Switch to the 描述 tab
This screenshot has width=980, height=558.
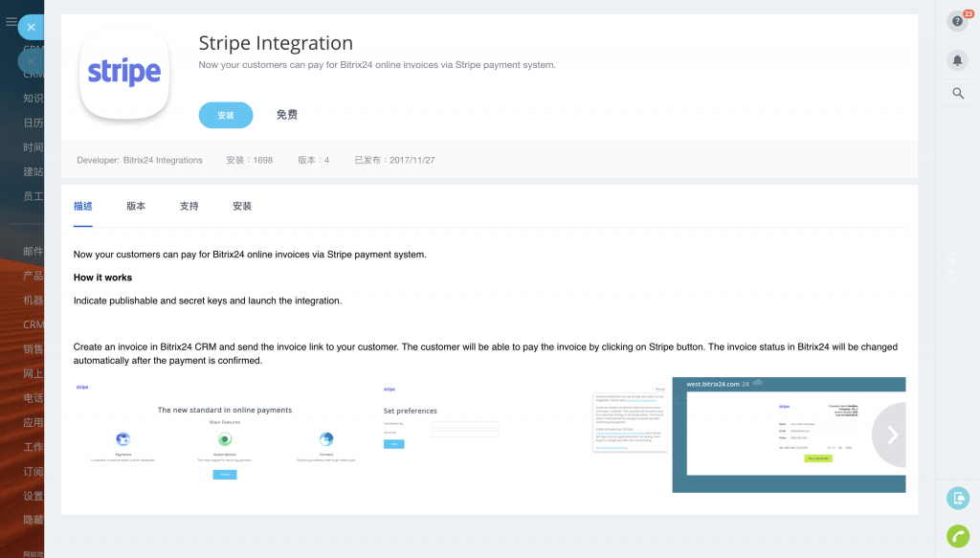82,206
